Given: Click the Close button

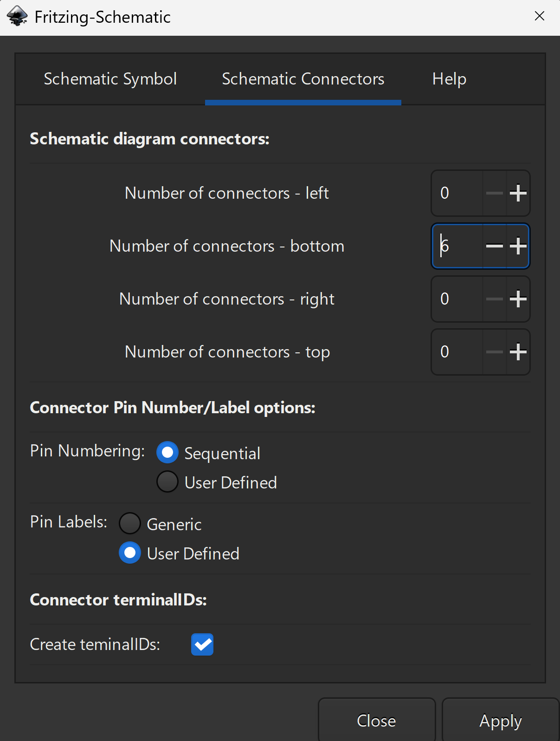Looking at the screenshot, I should pyautogui.click(x=376, y=721).
